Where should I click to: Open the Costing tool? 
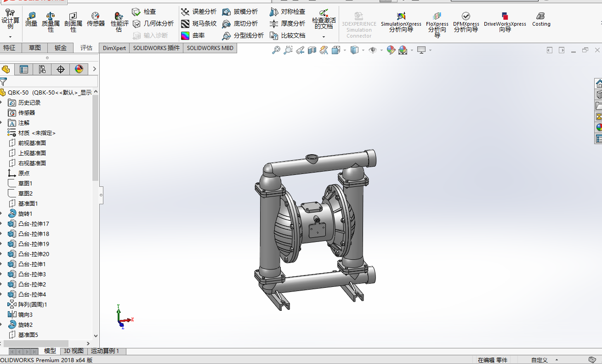541,20
